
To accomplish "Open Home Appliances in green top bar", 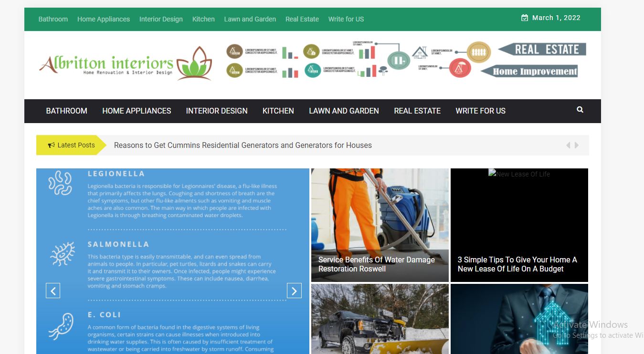I will coord(104,19).
